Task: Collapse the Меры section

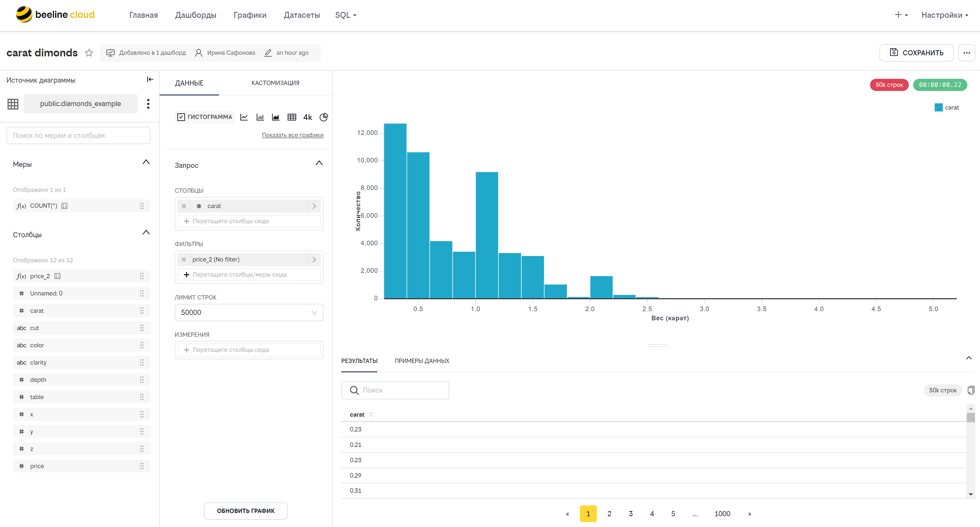Action: click(146, 162)
